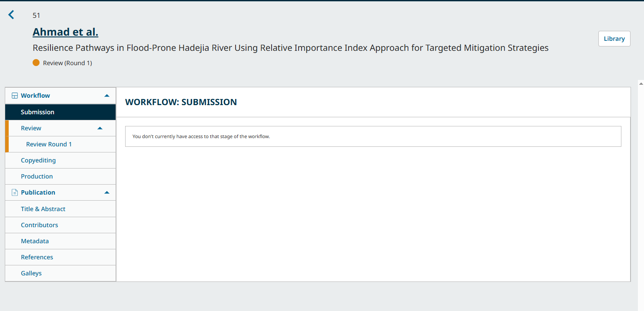Click the Workflow layout icon
The image size is (644, 311).
tap(15, 96)
